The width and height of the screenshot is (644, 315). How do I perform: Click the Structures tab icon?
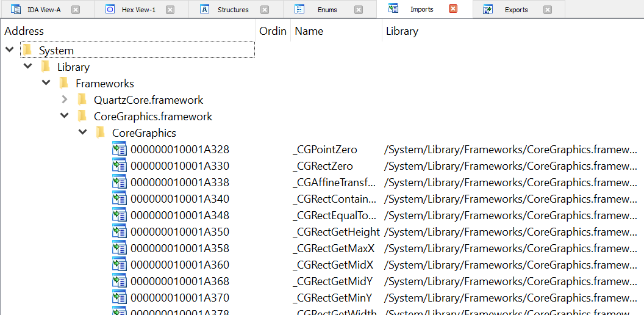(206, 9)
